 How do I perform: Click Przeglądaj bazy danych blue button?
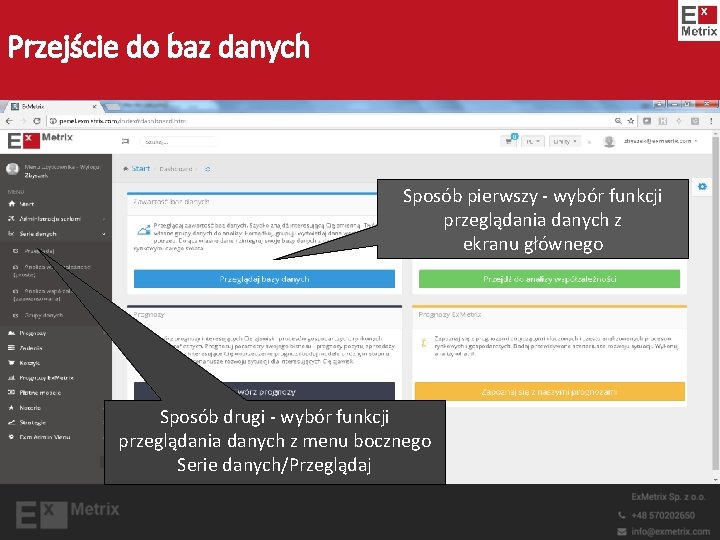264,279
